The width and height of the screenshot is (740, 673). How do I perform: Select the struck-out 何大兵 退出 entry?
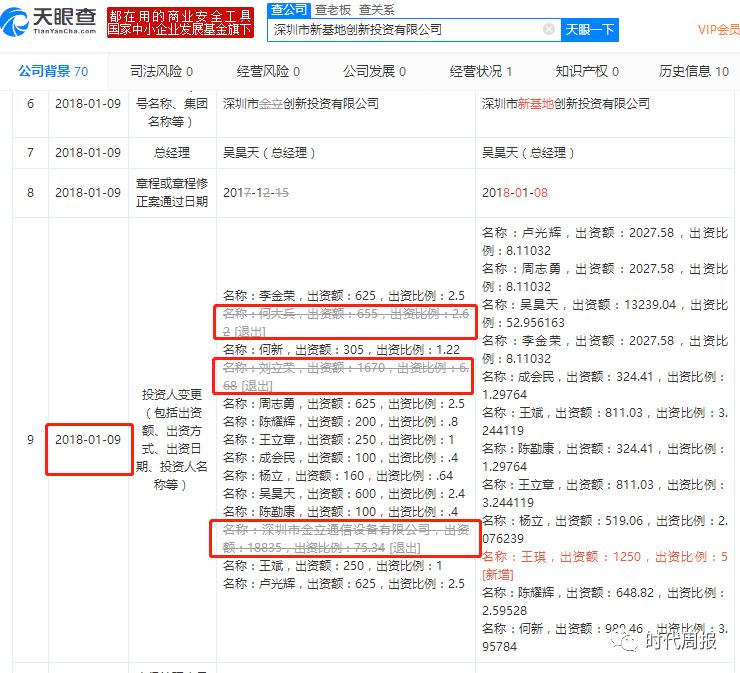[x=345, y=322]
